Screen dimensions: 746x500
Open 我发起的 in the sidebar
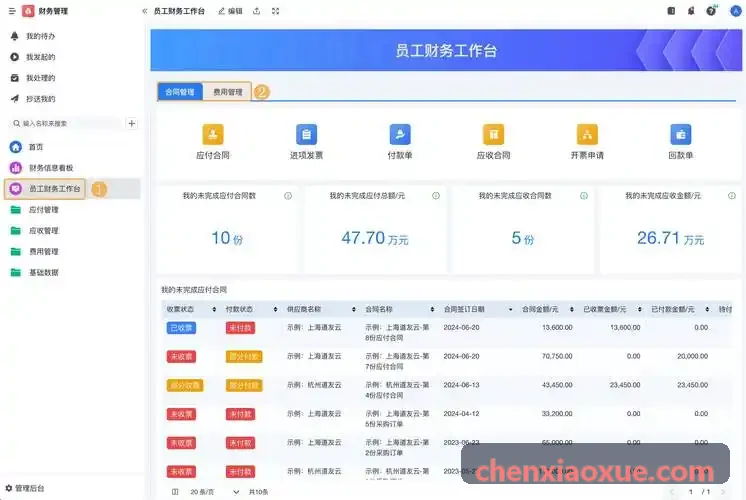40,57
